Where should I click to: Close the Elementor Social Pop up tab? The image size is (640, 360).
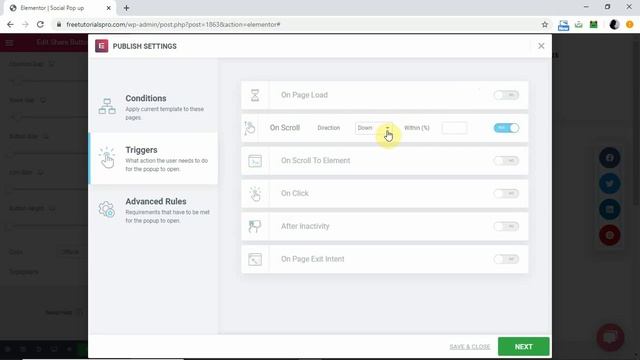(109, 8)
